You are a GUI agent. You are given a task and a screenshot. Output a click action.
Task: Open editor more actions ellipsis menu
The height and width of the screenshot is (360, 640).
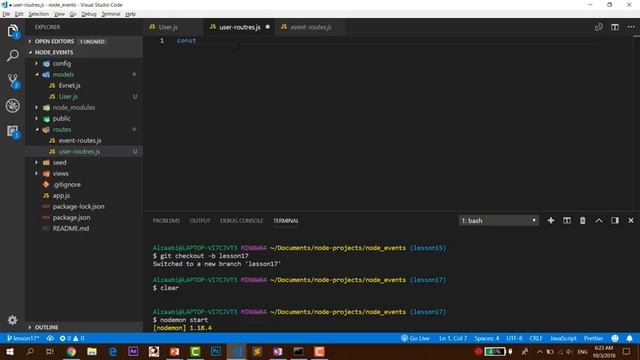pyautogui.click(x=631, y=27)
